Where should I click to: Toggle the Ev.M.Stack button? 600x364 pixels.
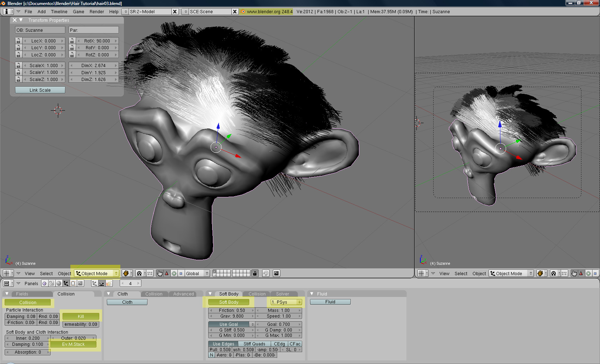pos(73,344)
